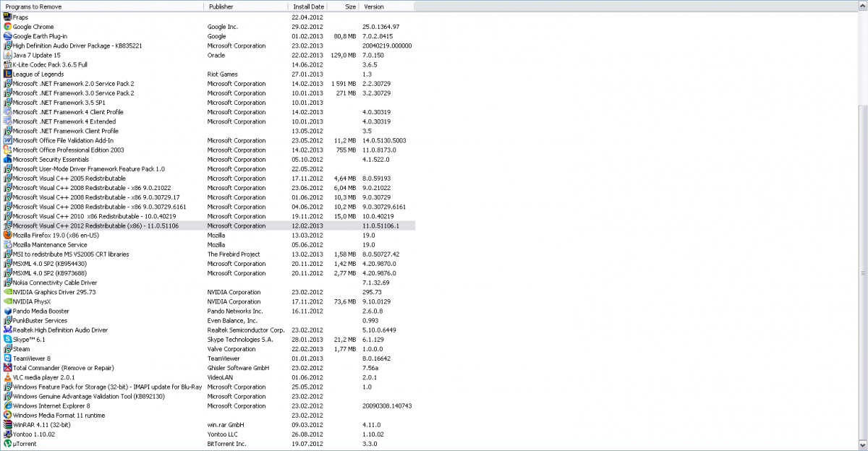Viewport: 868px width, 451px height.
Task: Select the VLC media player cone icon
Action: 7,377
